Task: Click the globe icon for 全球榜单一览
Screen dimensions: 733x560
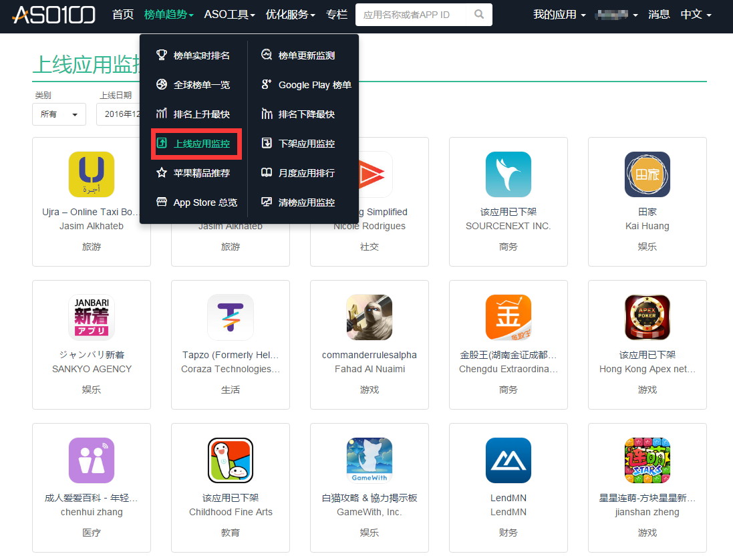Action: tap(162, 85)
